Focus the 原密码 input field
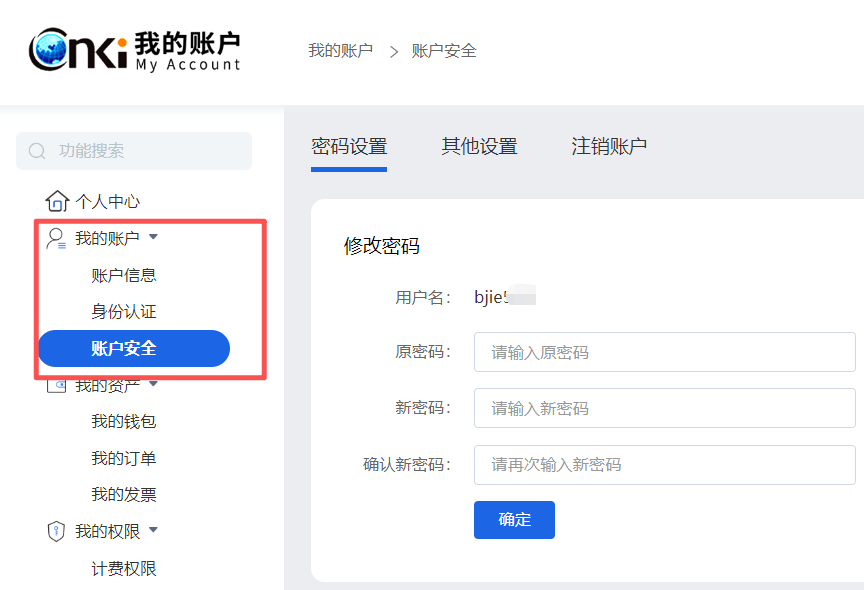 (664, 352)
